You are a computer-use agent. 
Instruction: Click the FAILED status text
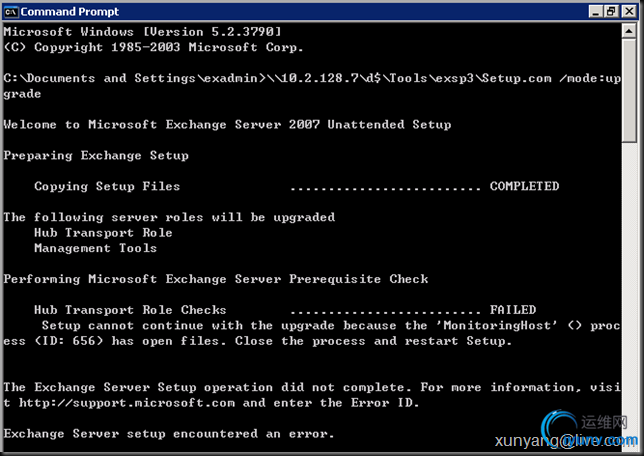pyautogui.click(x=513, y=310)
